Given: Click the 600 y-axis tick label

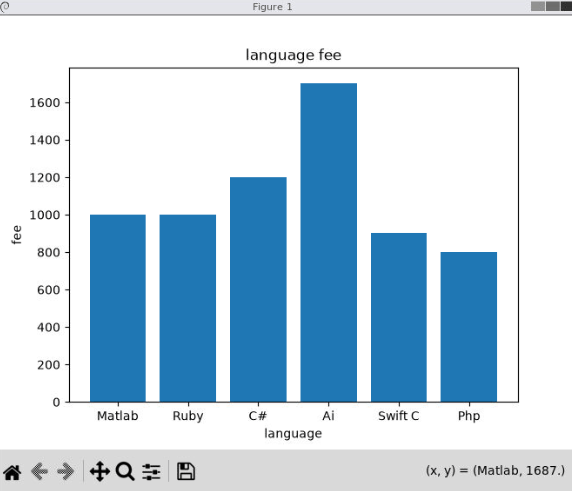Looking at the screenshot, I should 49,290.
